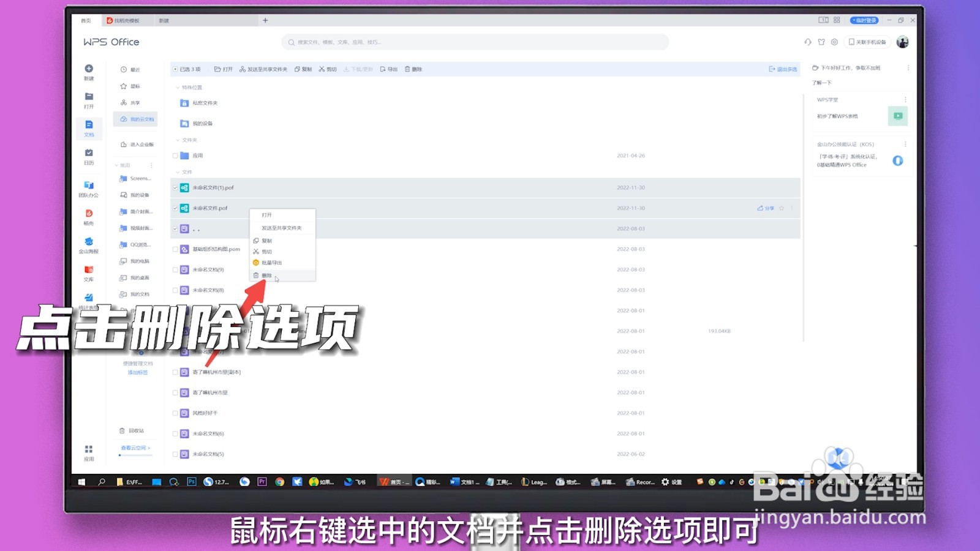
Task: Click the customer service headset icon
Action: coord(808,42)
